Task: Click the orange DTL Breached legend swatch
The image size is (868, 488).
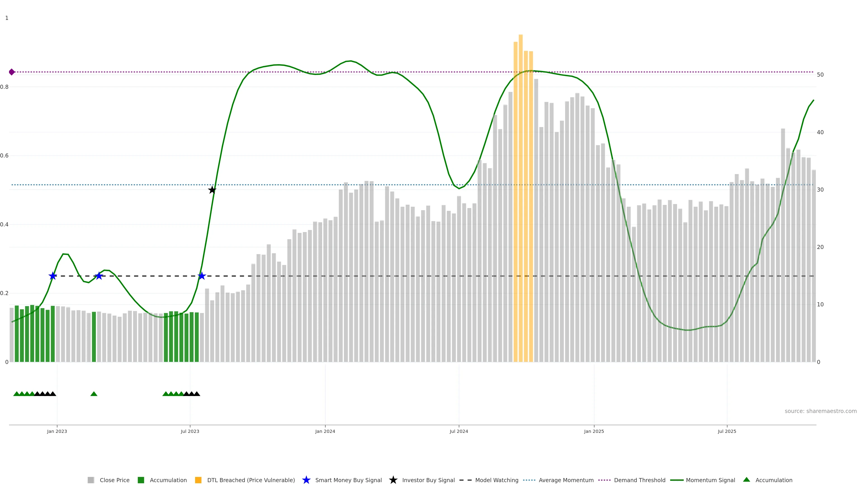Action: click(x=198, y=480)
